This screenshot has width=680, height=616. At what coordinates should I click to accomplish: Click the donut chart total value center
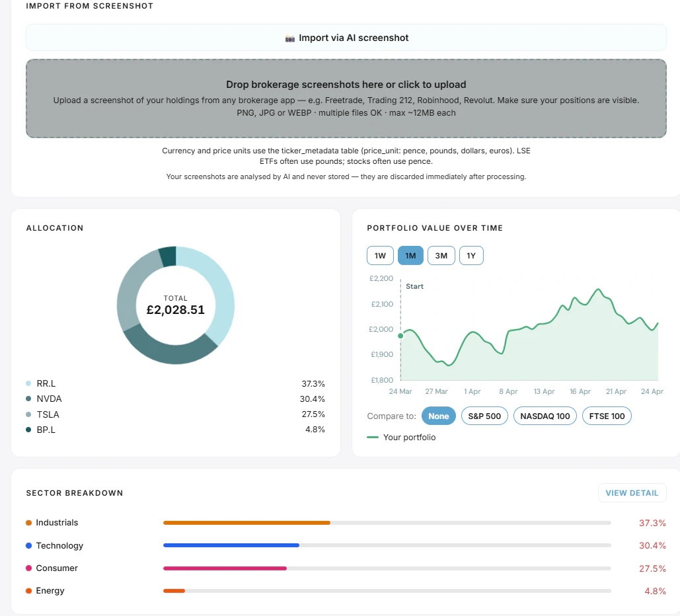click(176, 305)
